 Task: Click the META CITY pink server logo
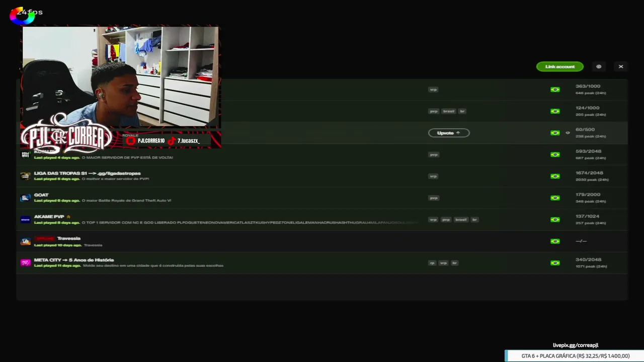[x=25, y=262]
